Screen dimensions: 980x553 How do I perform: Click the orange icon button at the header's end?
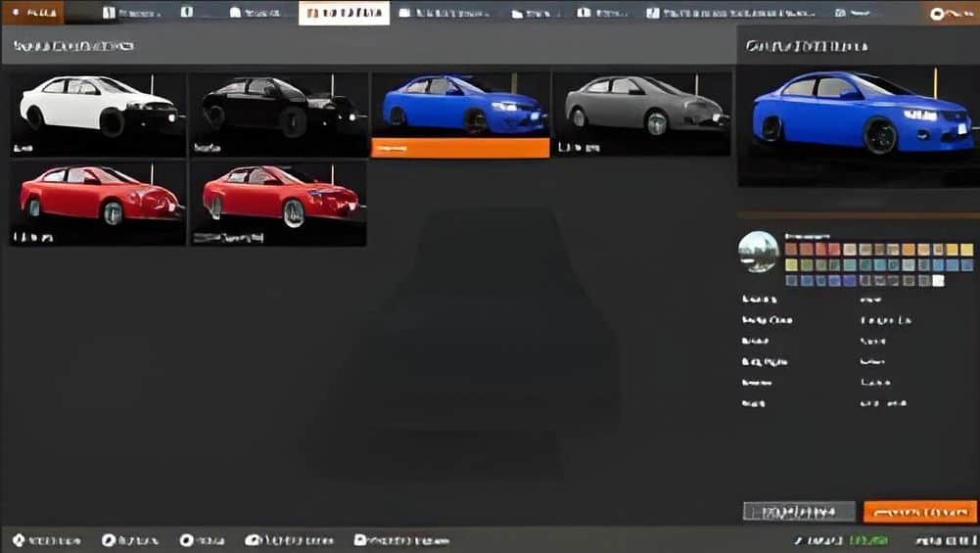point(949,13)
